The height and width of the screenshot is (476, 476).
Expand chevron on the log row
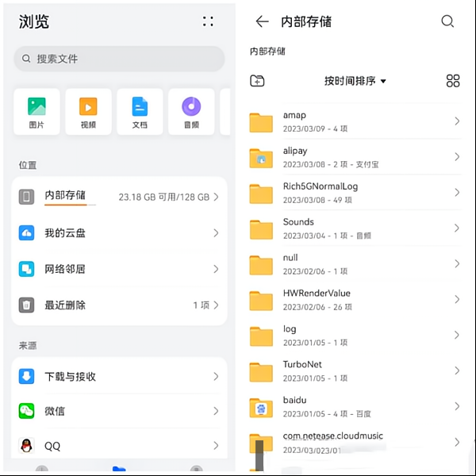(x=457, y=335)
